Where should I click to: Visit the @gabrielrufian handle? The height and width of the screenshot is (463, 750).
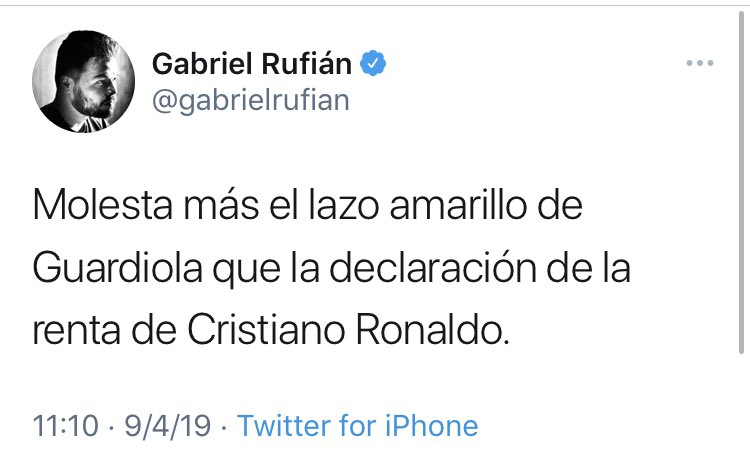(x=250, y=101)
